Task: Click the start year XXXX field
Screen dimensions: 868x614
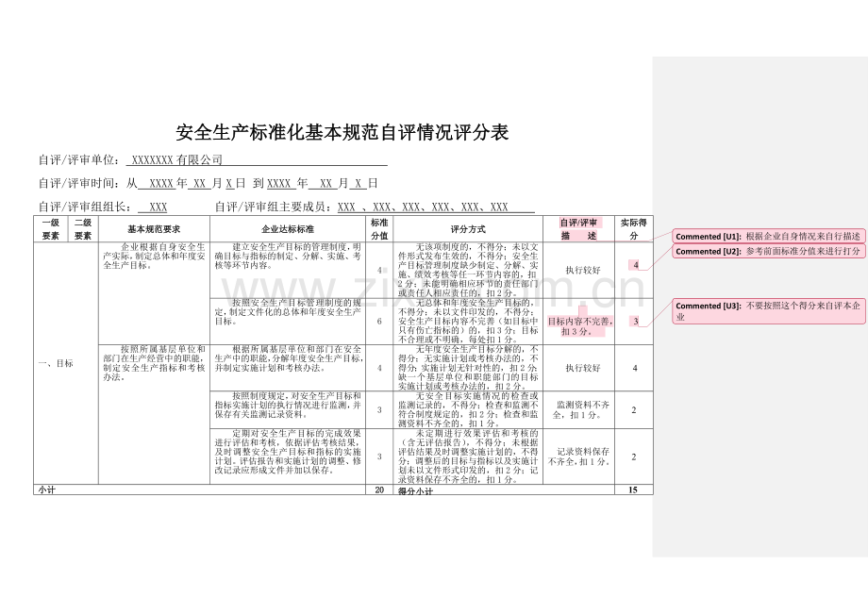Action: pos(161,183)
